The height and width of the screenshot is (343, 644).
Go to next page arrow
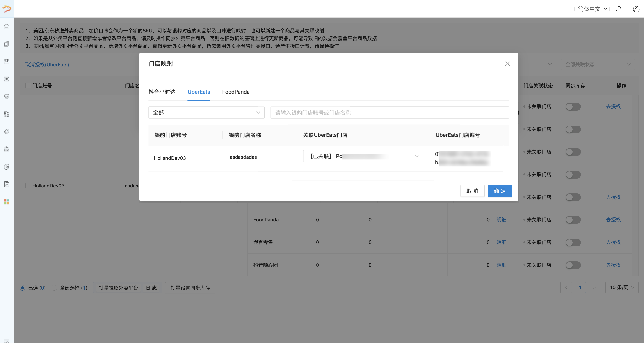point(594,288)
